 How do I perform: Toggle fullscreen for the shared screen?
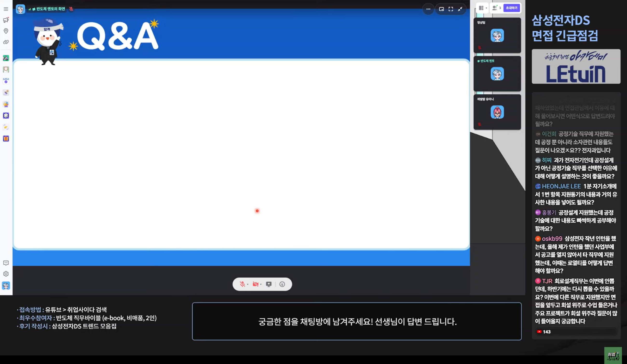click(450, 9)
